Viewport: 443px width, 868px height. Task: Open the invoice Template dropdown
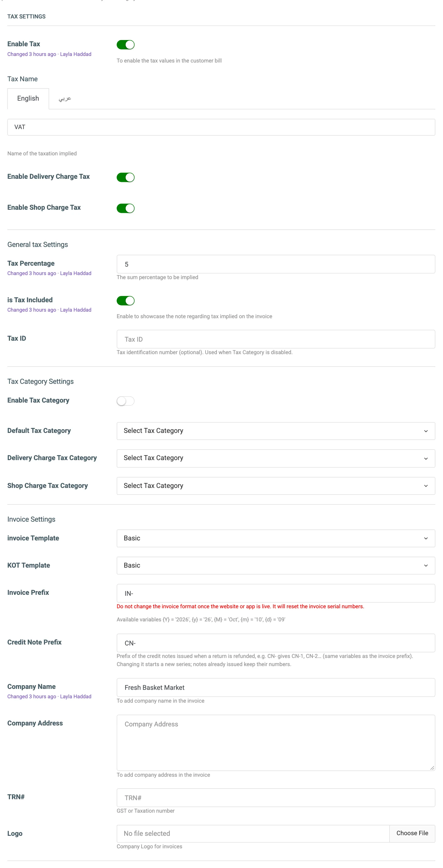pos(276,538)
